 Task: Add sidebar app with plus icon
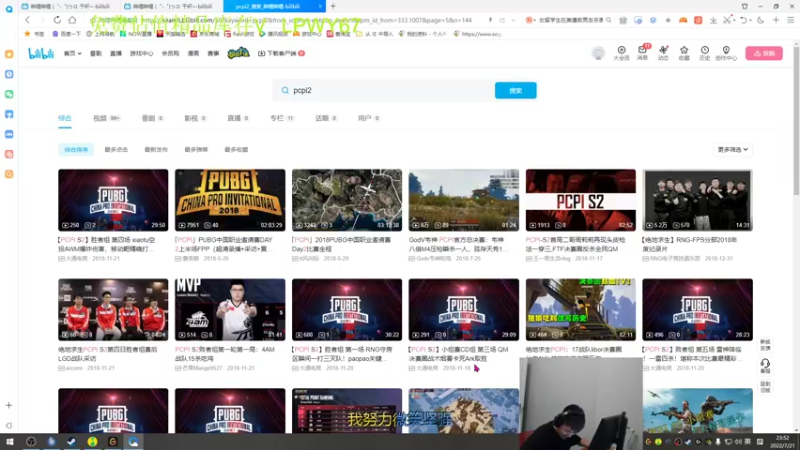coord(9,405)
